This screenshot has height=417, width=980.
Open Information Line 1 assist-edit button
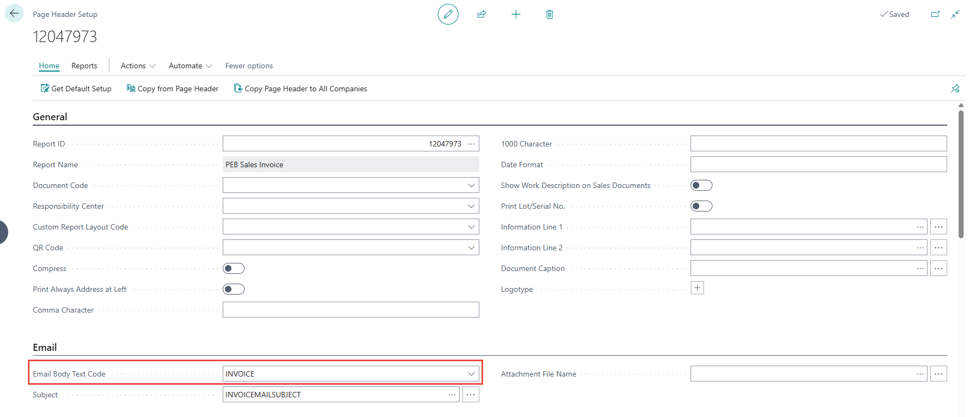pyautogui.click(x=938, y=227)
